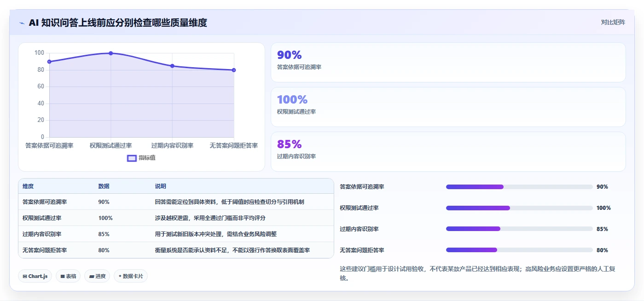Click the 80% value right of progress bar
Screen dimensions: 644x301
(602, 250)
